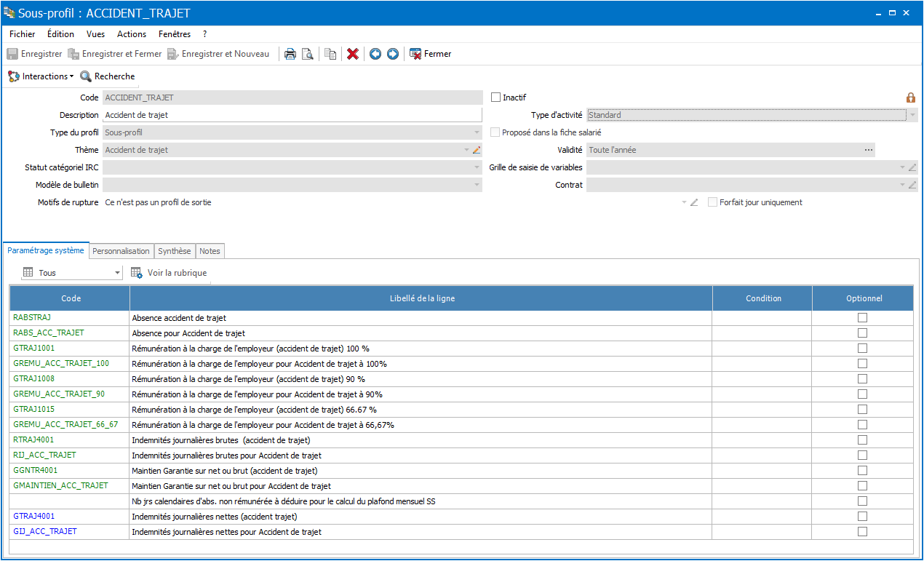
Task: Click the pencil icon beside Thème
Action: (477, 150)
